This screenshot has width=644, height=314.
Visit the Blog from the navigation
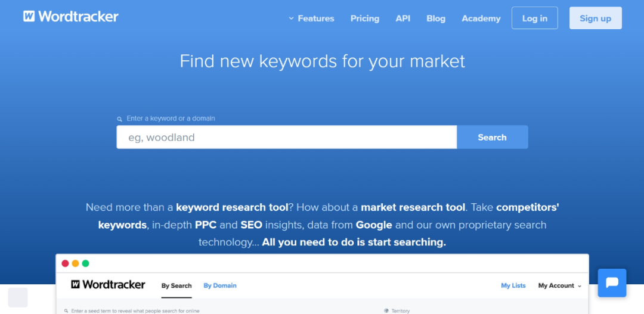436,18
